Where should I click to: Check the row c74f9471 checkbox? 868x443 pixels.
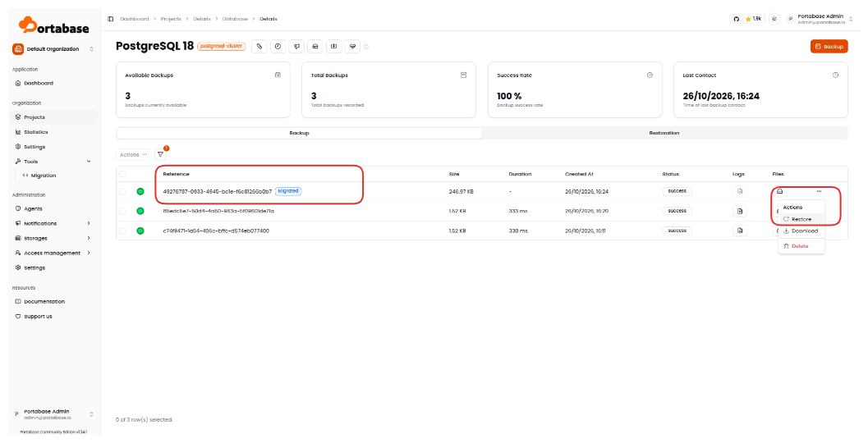click(x=122, y=231)
